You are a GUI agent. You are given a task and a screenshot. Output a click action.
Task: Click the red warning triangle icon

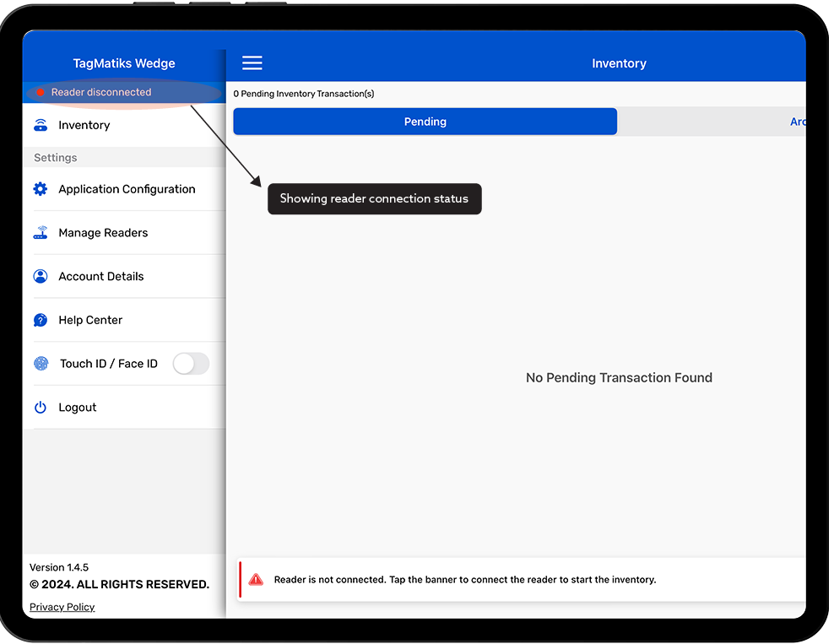(256, 580)
